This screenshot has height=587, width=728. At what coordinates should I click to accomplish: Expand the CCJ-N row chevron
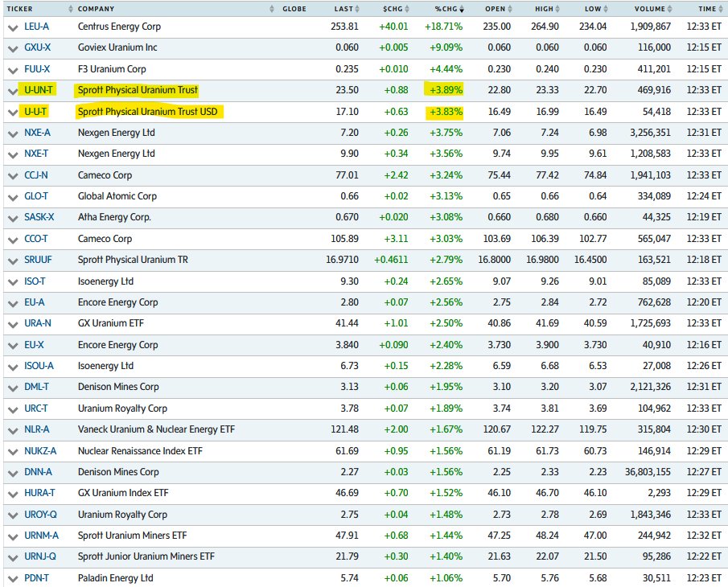(x=13, y=176)
